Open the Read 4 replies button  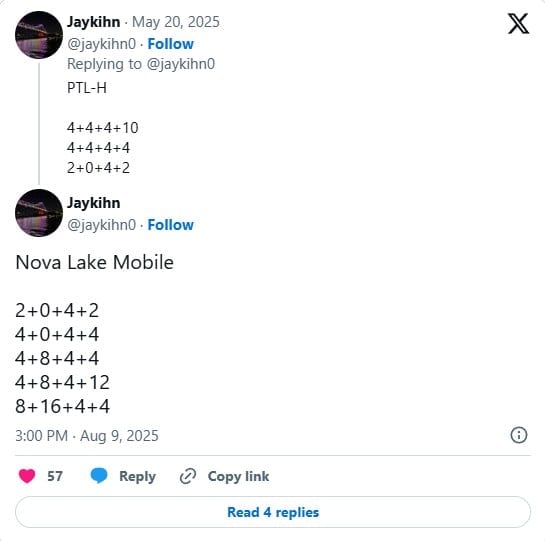point(273,512)
